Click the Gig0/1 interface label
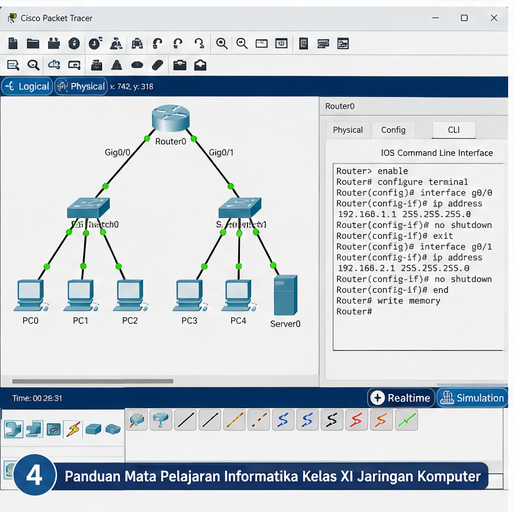This screenshot has height=512, width=514. (x=221, y=152)
